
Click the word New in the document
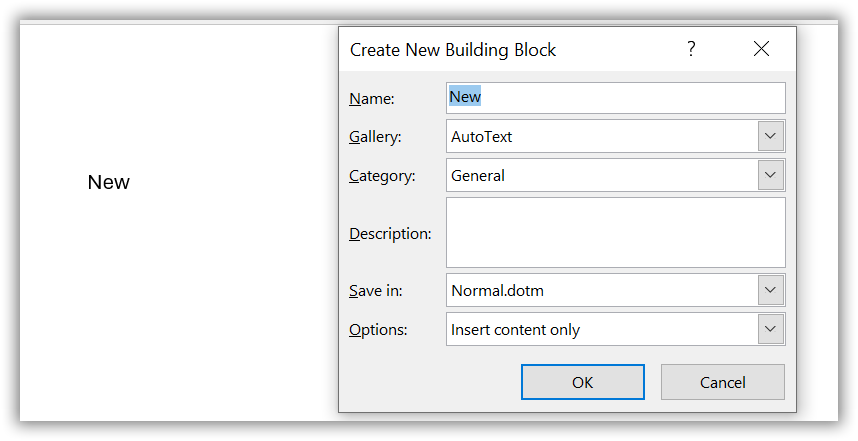tap(109, 182)
